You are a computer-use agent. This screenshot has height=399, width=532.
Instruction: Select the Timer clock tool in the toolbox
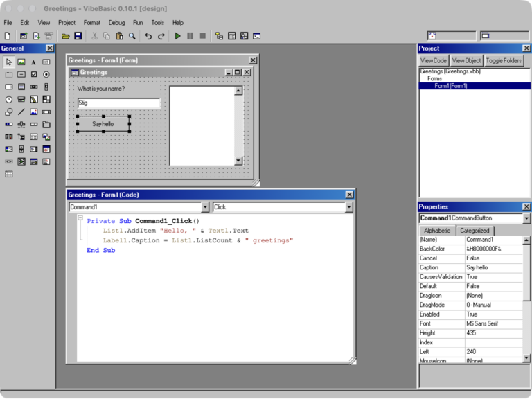[9, 100]
